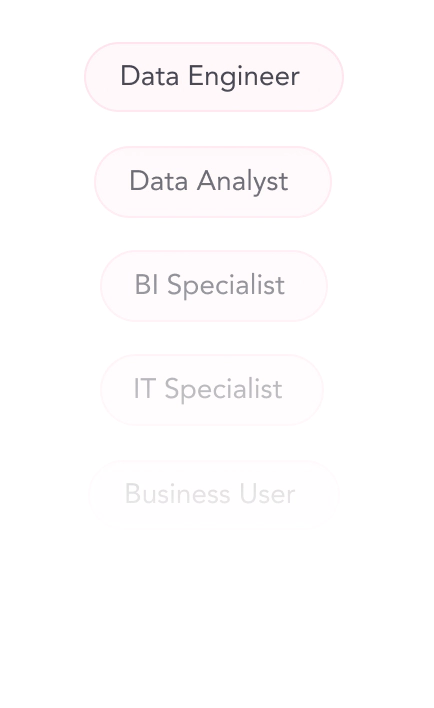This screenshot has width=434, height=708.
Task: Click the "Data Engineer" text label
Action: (x=210, y=76)
